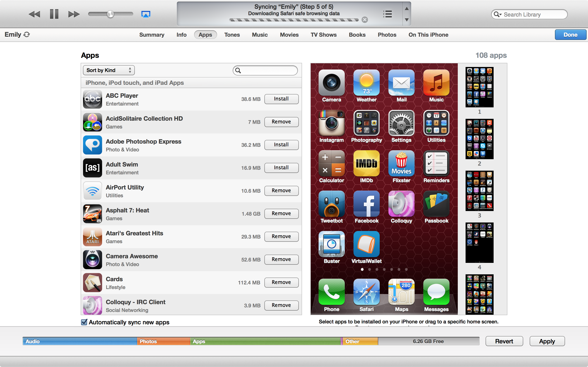The image size is (588, 367).
Task: Click the VirtualWallet app icon
Action: pos(366,245)
